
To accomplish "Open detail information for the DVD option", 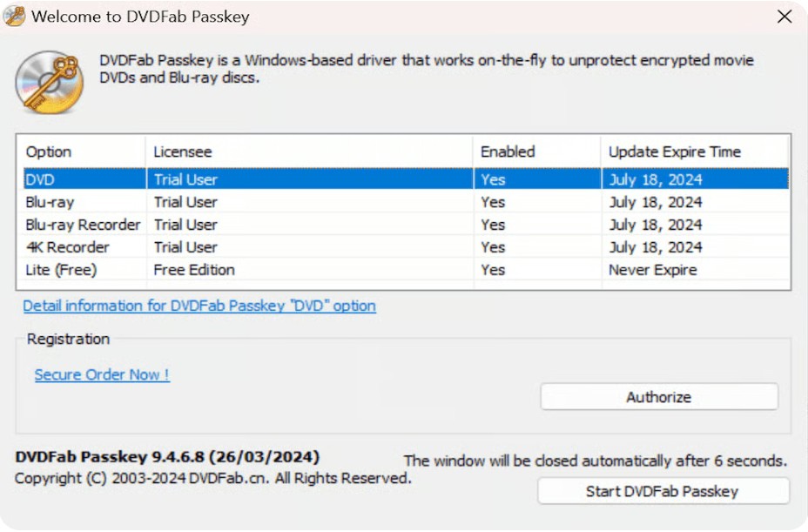I will tap(198, 306).
